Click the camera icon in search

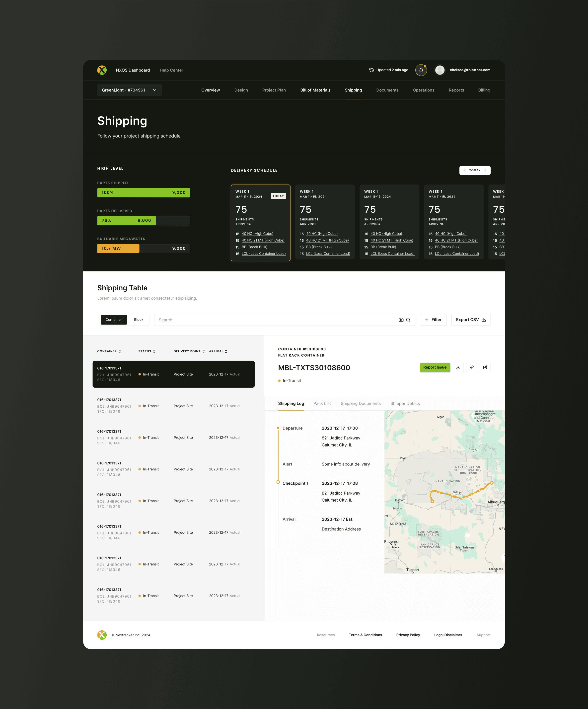pos(401,320)
